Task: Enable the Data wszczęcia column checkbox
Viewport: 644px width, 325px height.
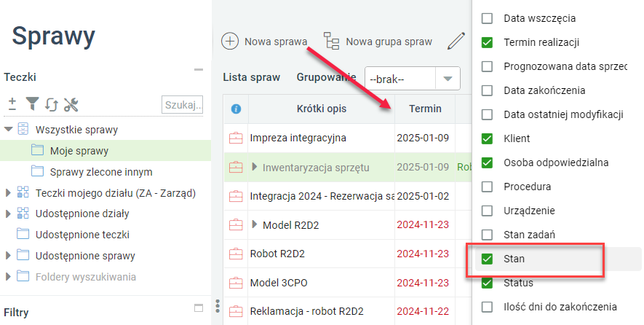Action: pos(487,18)
